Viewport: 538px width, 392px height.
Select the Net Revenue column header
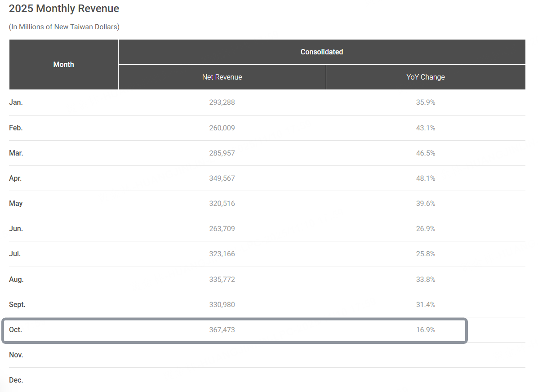tap(222, 77)
